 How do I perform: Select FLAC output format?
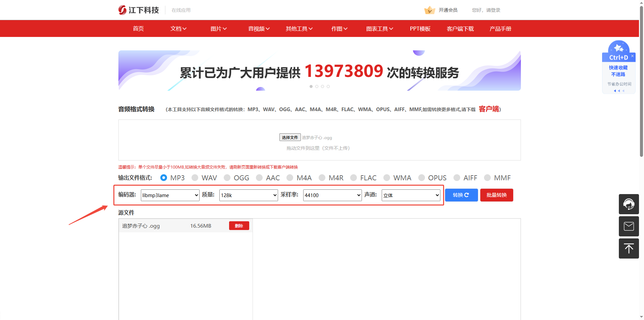tap(354, 178)
